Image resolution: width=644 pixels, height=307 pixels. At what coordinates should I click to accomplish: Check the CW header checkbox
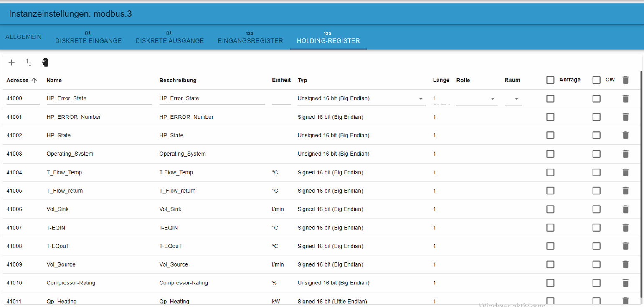click(x=596, y=80)
